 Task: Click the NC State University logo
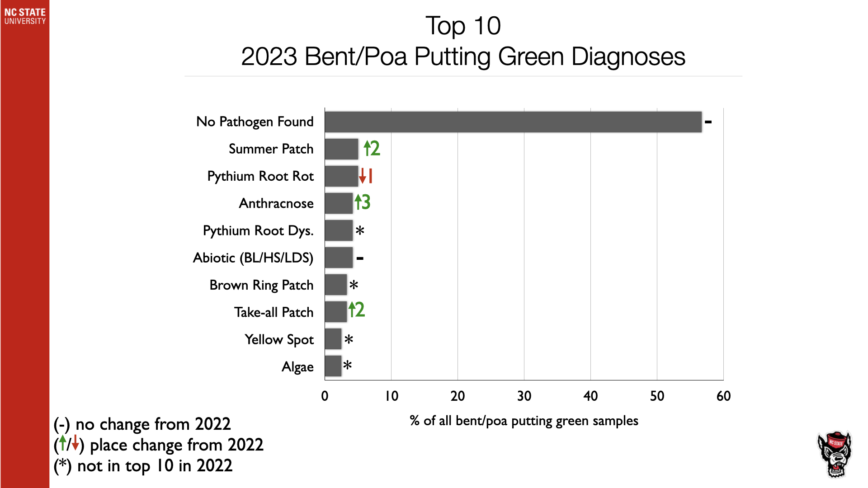[x=25, y=16]
